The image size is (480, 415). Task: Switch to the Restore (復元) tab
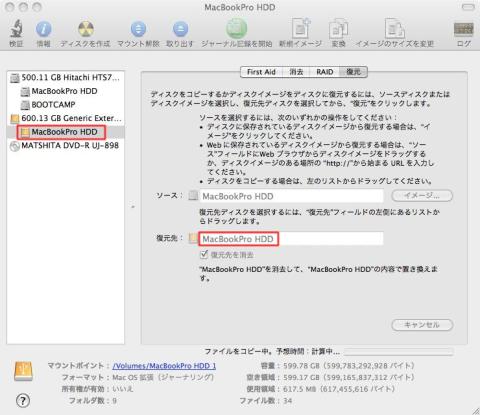click(x=353, y=72)
